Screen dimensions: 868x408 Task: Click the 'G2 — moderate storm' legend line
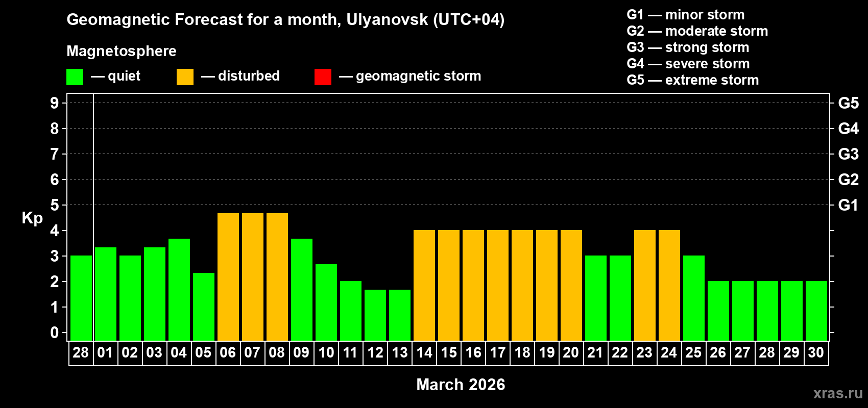[x=697, y=31]
